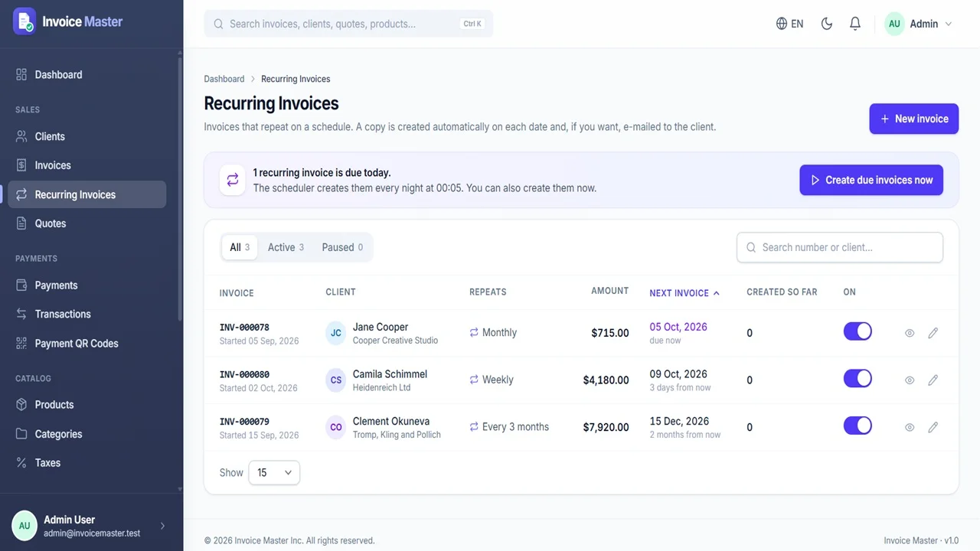The image size is (980, 551).
Task: View invoice INV-000079 with the eye icon
Action: point(910,427)
